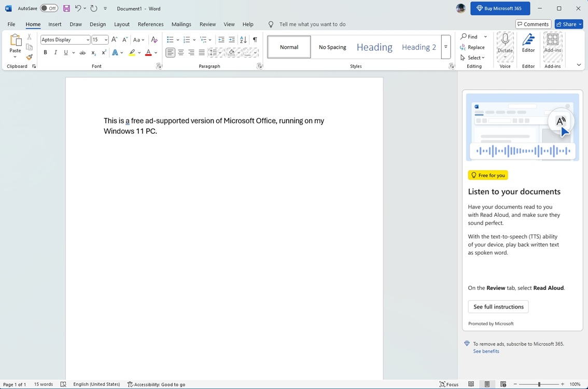Enable Focus mode in the status bar

[x=449, y=384]
